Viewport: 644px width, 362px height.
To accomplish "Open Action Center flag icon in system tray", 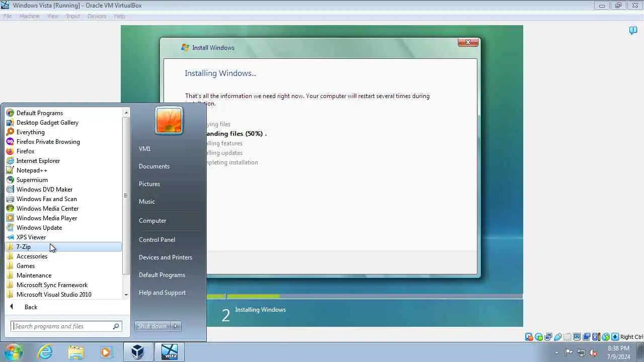I will pyautogui.click(x=569, y=352).
